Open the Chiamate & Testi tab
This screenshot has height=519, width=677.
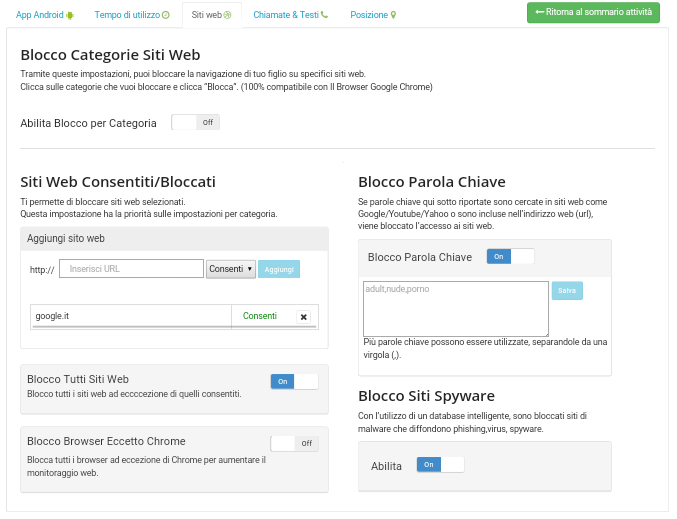click(290, 16)
